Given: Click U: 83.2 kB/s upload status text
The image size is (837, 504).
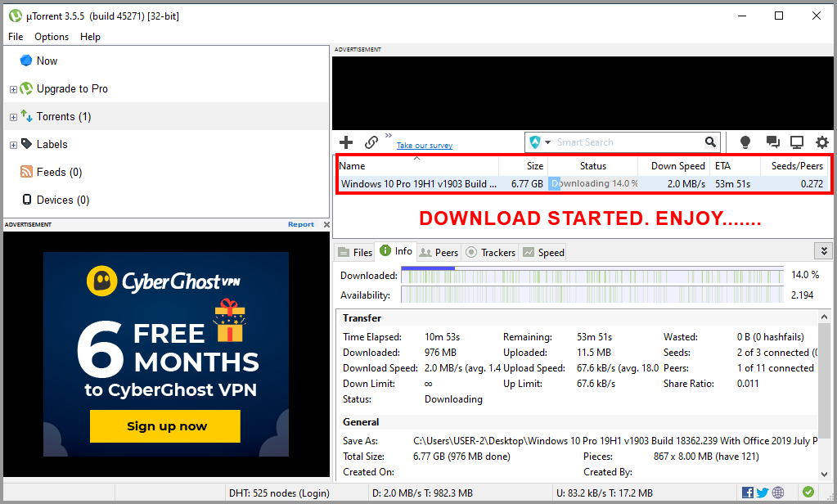Looking at the screenshot, I should pos(605,493).
